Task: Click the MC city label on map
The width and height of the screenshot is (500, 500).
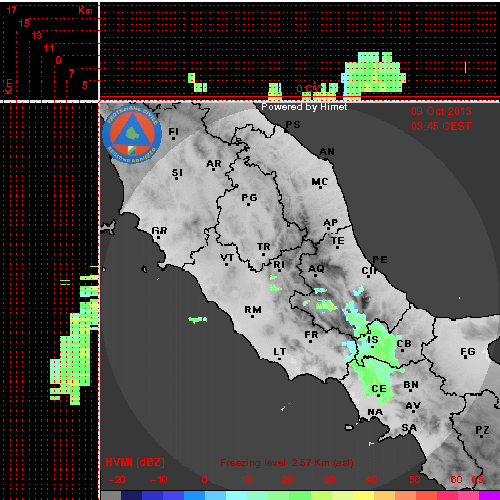Action: [320, 182]
